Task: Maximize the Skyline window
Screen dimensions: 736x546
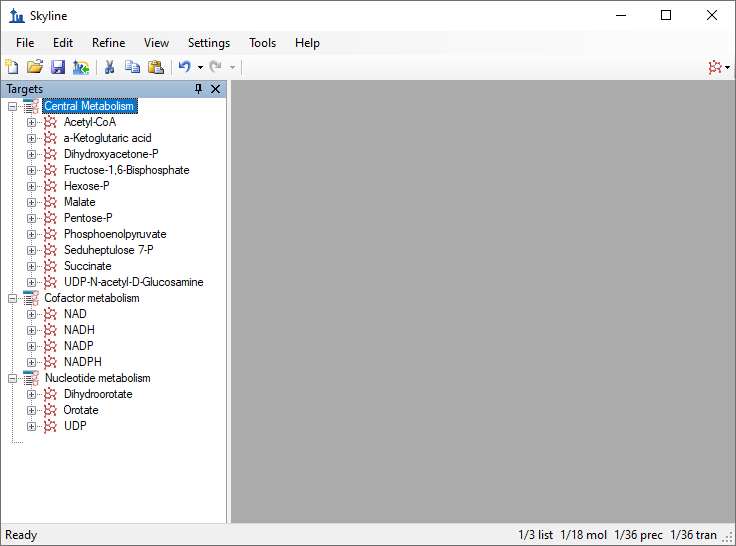Action: (666, 15)
